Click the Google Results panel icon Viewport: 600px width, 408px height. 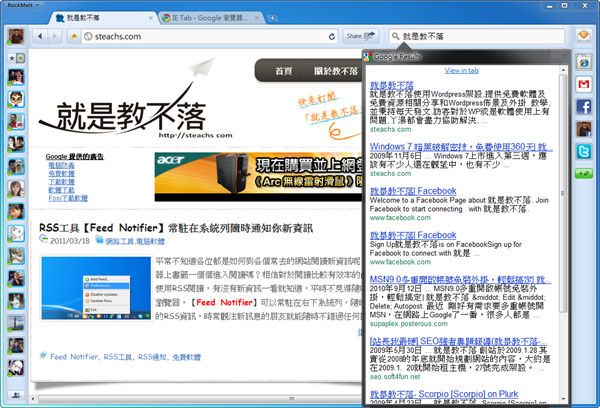(368, 57)
